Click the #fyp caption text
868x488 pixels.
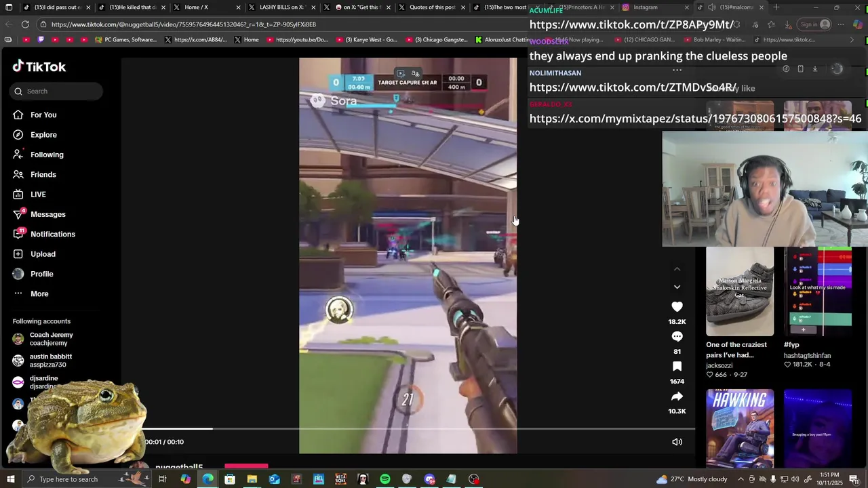pyautogui.click(x=791, y=345)
